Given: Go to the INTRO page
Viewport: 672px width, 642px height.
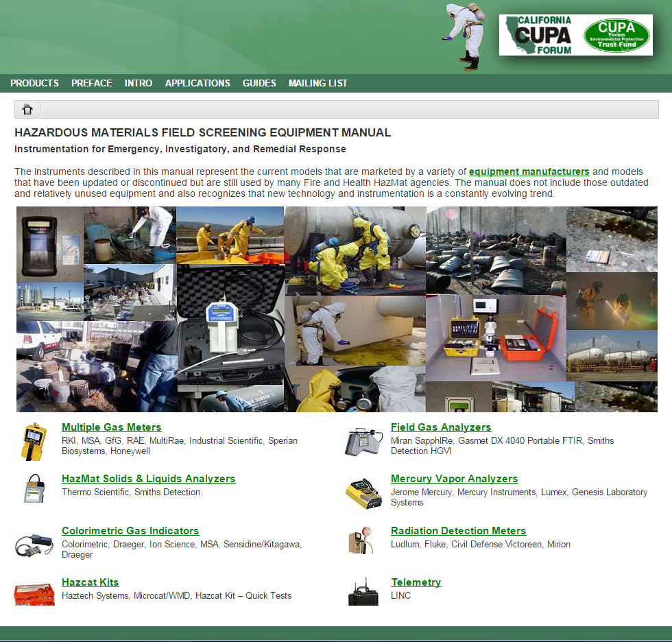Looking at the screenshot, I should [x=139, y=83].
